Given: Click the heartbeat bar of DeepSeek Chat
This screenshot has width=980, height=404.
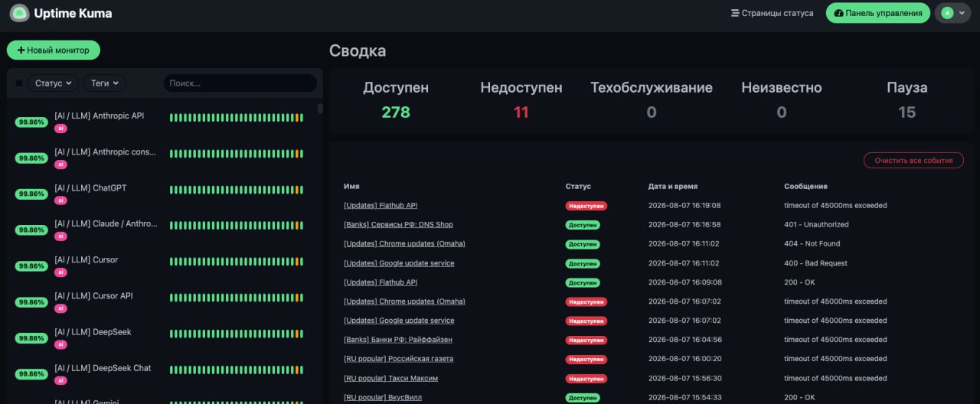Looking at the screenshot, I should (x=237, y=370).
